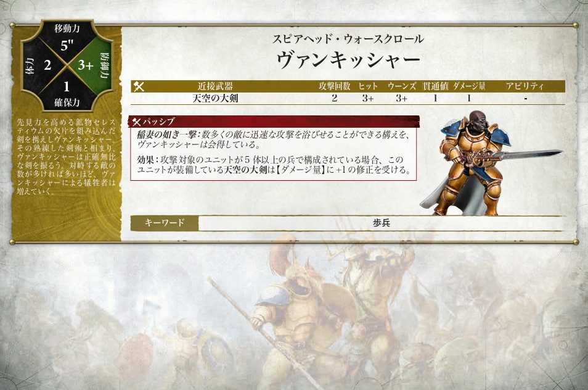Click スピアヘッド・ウォースクロール subtitle
The height and width of the screenshot is (390, 588).
(x=348, y=39)
